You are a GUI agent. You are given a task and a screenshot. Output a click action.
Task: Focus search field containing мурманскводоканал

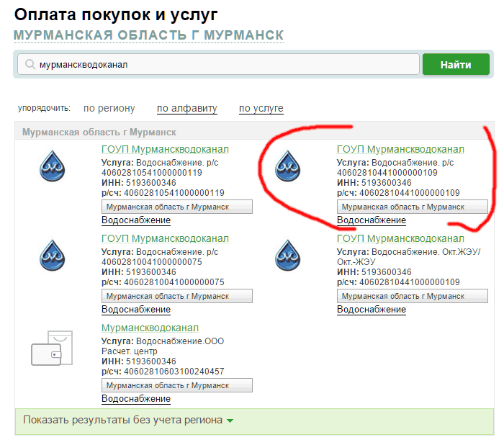coord(219,64)
